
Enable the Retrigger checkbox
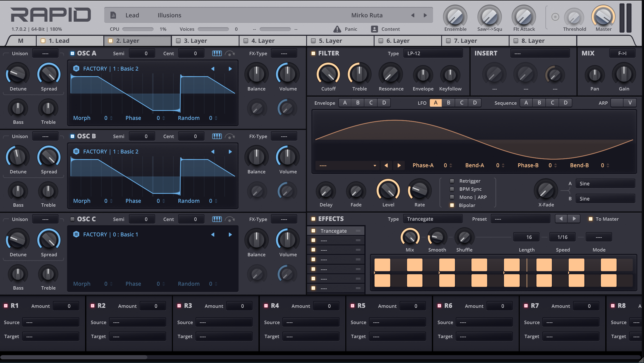tap(452, 181)
